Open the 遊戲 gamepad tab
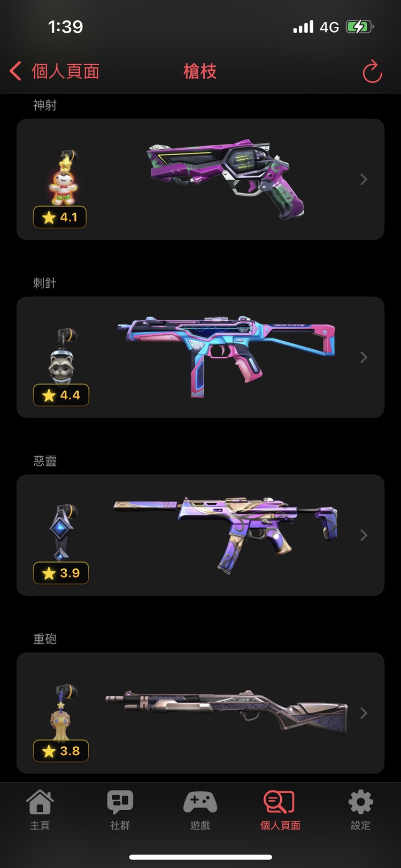The width and height of the screenshot is (401, 868). point(200,810)
